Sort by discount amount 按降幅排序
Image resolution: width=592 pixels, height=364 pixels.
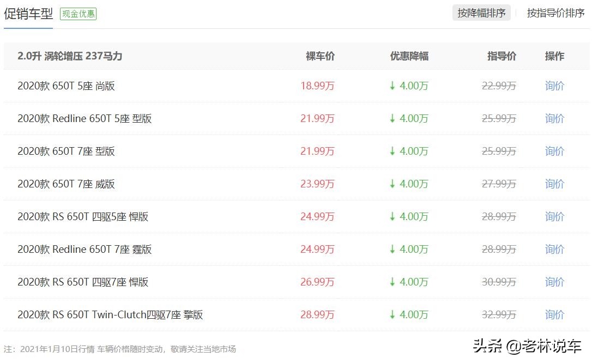pyautogui.click(x=481, y=13)
